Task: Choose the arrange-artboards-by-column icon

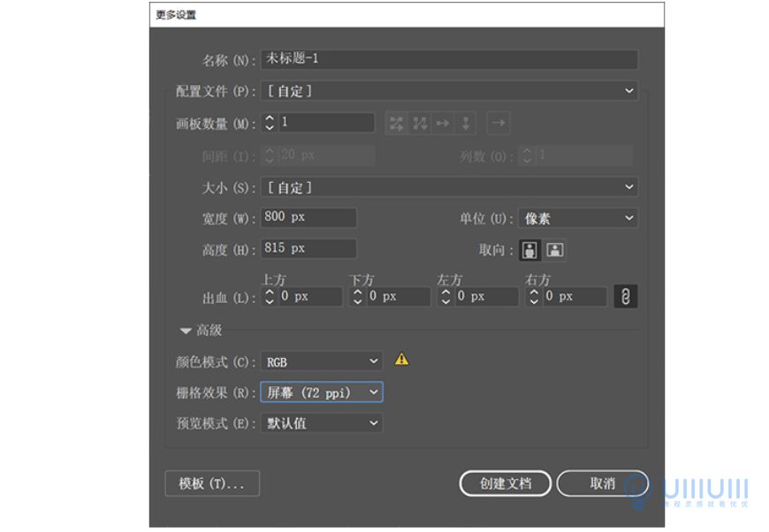Action: [466, 123]
